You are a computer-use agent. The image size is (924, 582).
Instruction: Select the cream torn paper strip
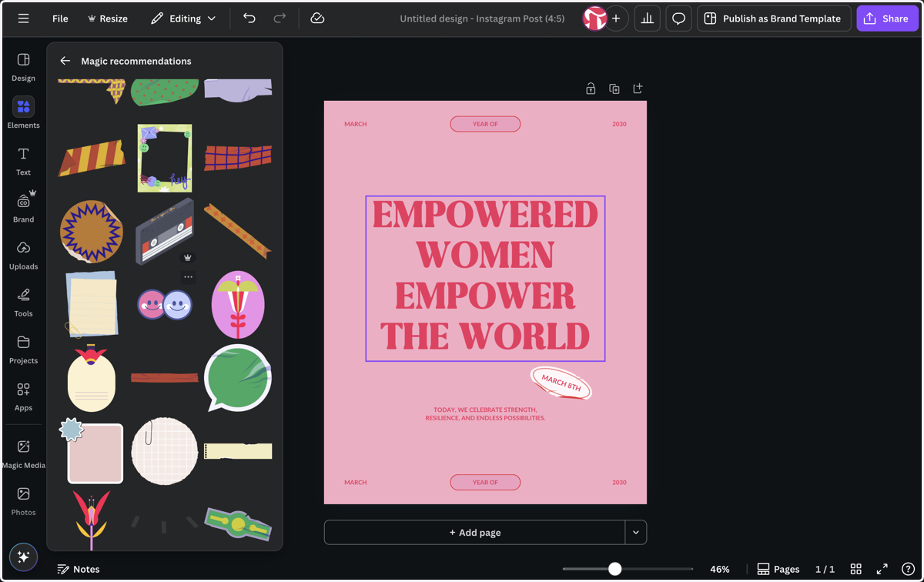point(238,451)
